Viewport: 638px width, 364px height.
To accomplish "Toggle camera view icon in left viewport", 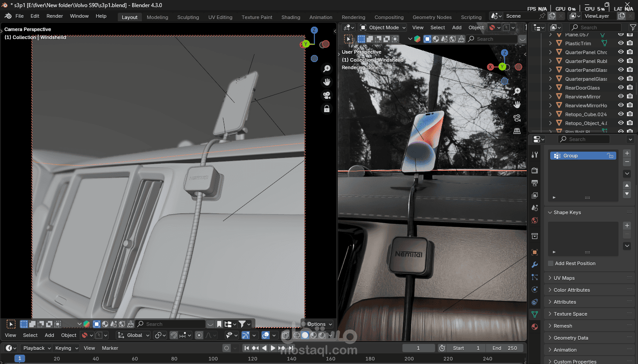I will coord(327,95).
